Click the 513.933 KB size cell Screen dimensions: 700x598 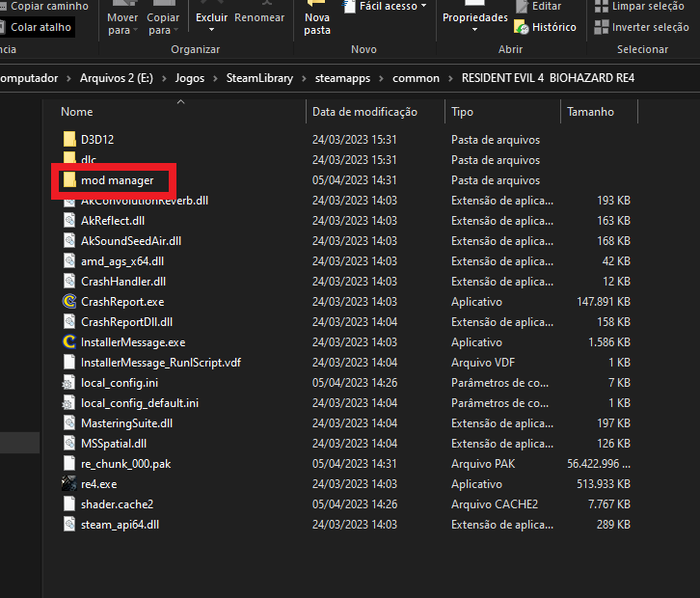[x=604, y=483]
